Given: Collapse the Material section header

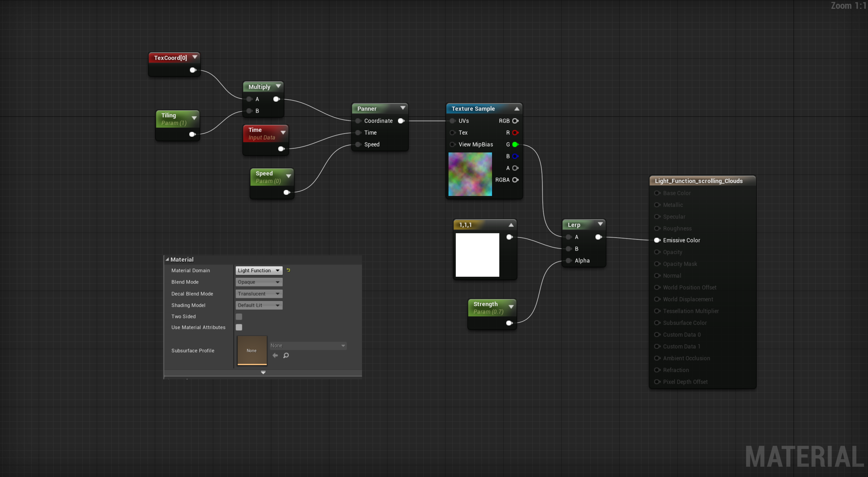Looking at the screenshot, I should click(167, 259).
